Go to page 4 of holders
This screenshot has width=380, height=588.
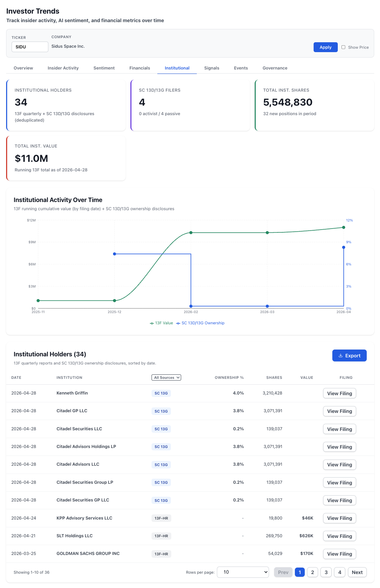click(x=340, y=572)
